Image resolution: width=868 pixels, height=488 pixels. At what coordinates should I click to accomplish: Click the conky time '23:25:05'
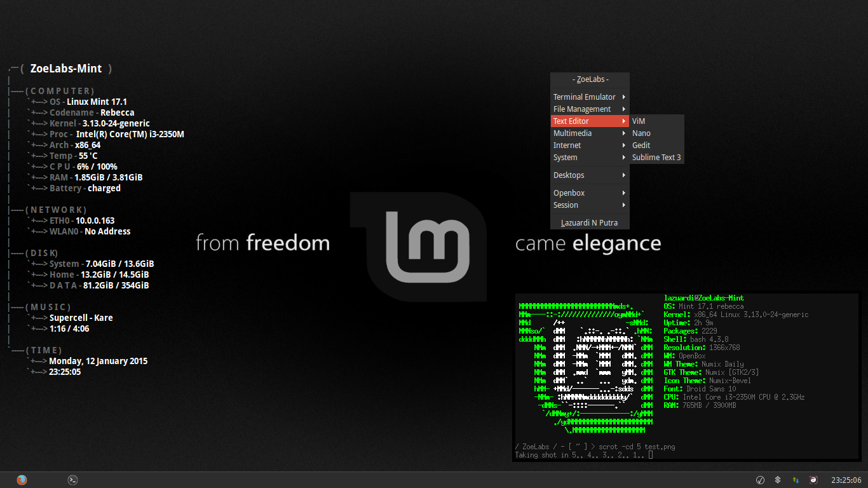[65, 372]
